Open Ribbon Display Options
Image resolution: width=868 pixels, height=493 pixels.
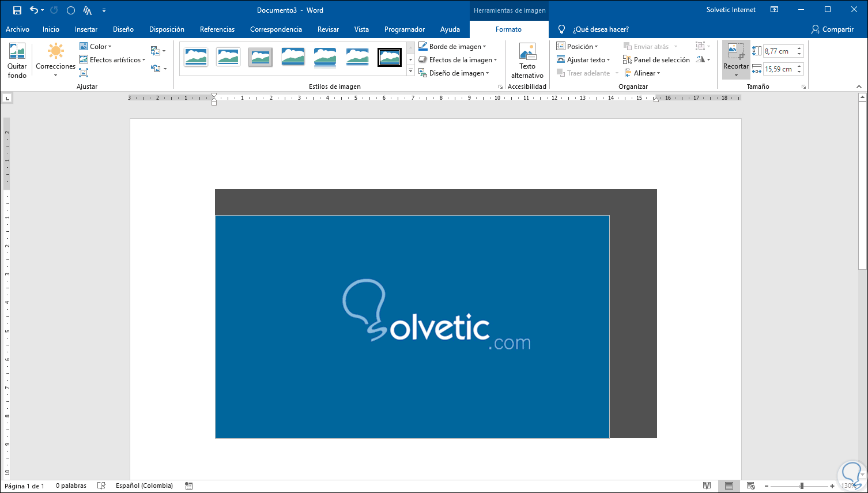pyautogui.click(x=775, y=10)
